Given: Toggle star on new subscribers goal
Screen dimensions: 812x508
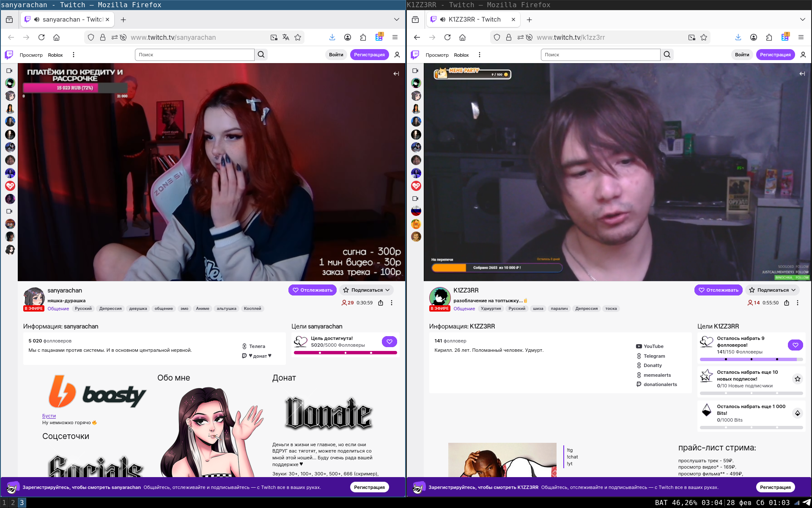Looking at the screenshot, I should (797, 379).
